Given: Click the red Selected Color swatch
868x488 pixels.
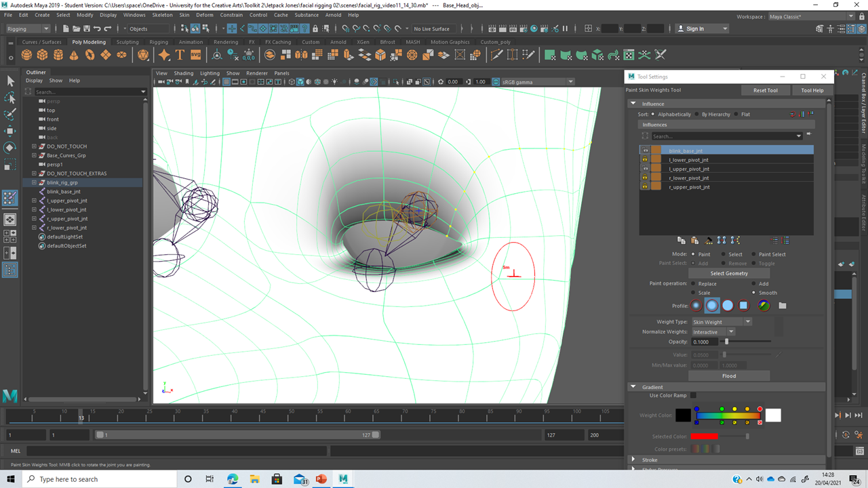Looking at the screenshot, I should 704,436.
